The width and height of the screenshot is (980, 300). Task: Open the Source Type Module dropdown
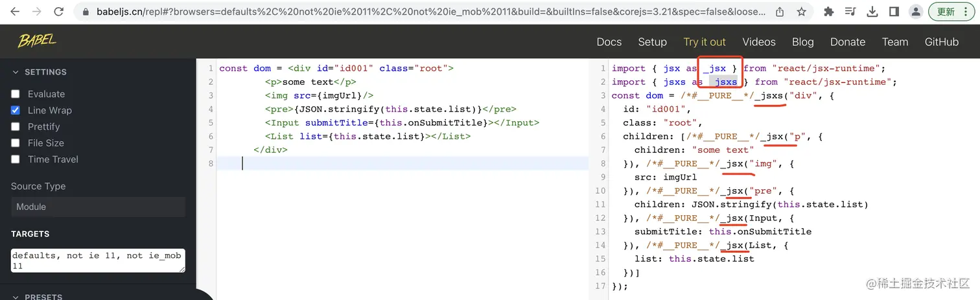click(98, 207)
